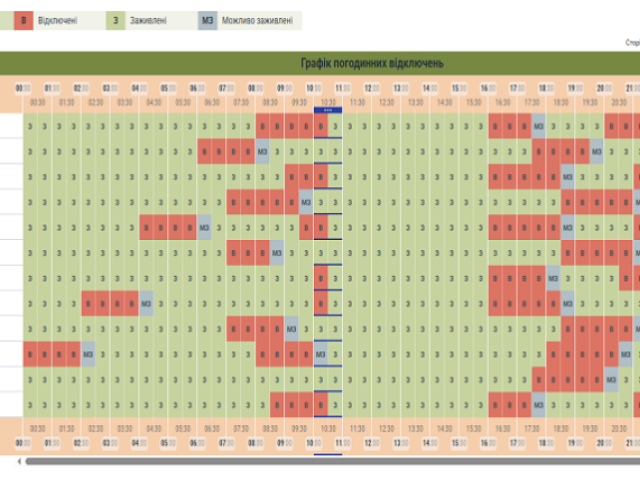Click the horizontal scrollbar thumb
Screen dimensions: 640x480
point(330,461)
